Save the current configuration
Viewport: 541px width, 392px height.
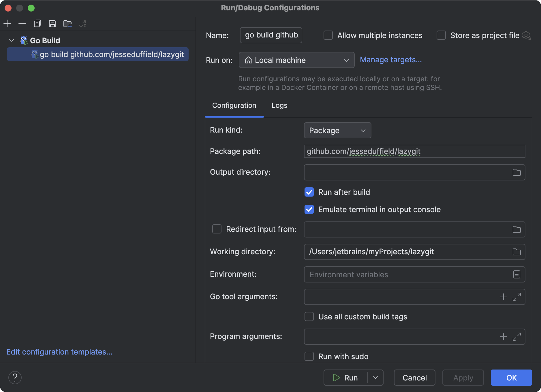52,23
